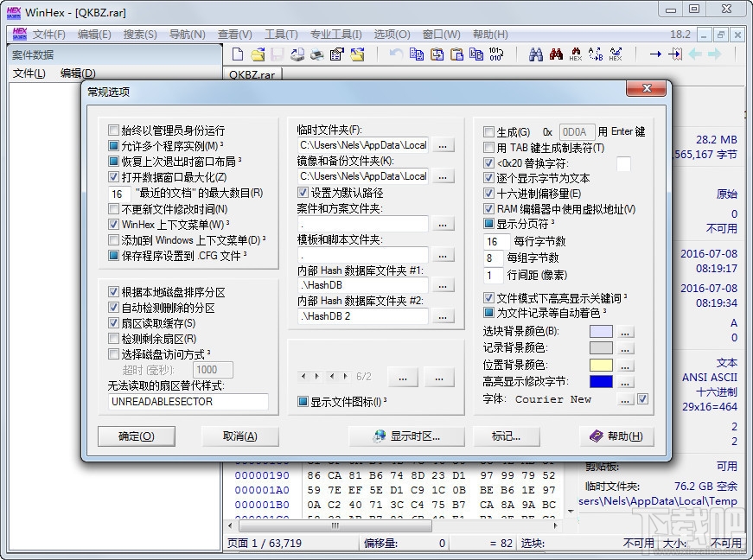Click the 确定(O) button
The image size is (753, 560).
[137, 436]
